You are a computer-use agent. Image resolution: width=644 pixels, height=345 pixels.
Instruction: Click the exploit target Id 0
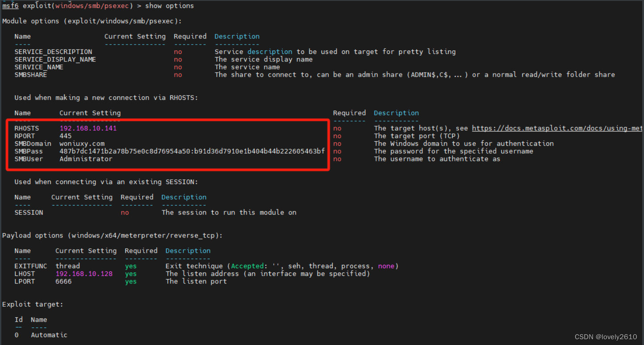click(x=17, y=335)
